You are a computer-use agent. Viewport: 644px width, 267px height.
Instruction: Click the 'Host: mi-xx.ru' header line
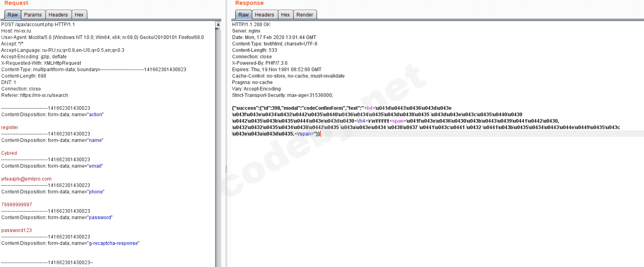[x=16, y=31]
